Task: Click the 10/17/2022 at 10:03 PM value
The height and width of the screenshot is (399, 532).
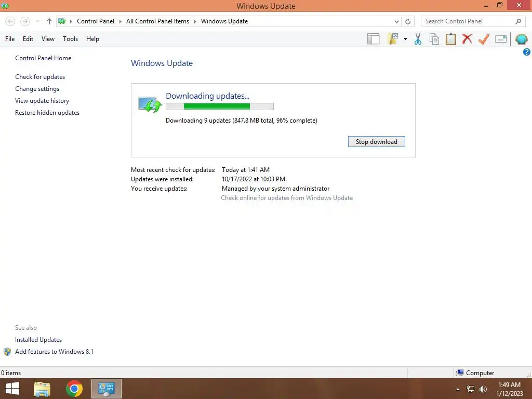Action: coord(254,179)
